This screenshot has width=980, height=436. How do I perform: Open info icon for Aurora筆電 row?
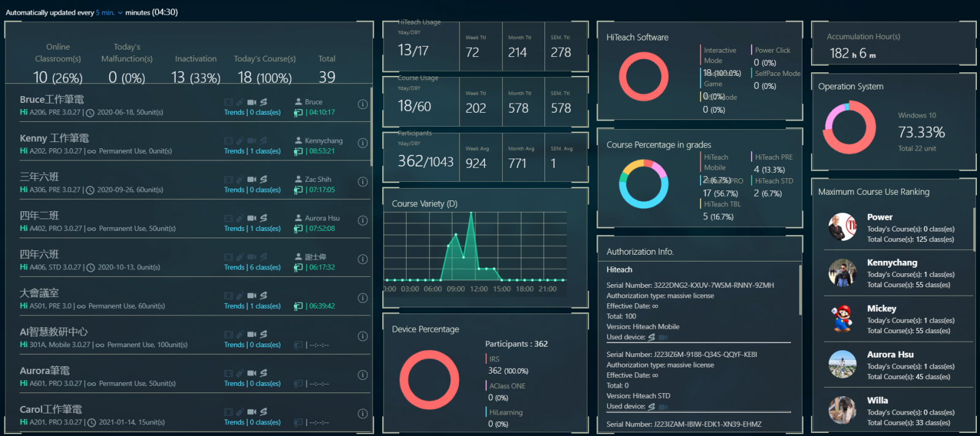pyautogui.click(x=363, y=375)
